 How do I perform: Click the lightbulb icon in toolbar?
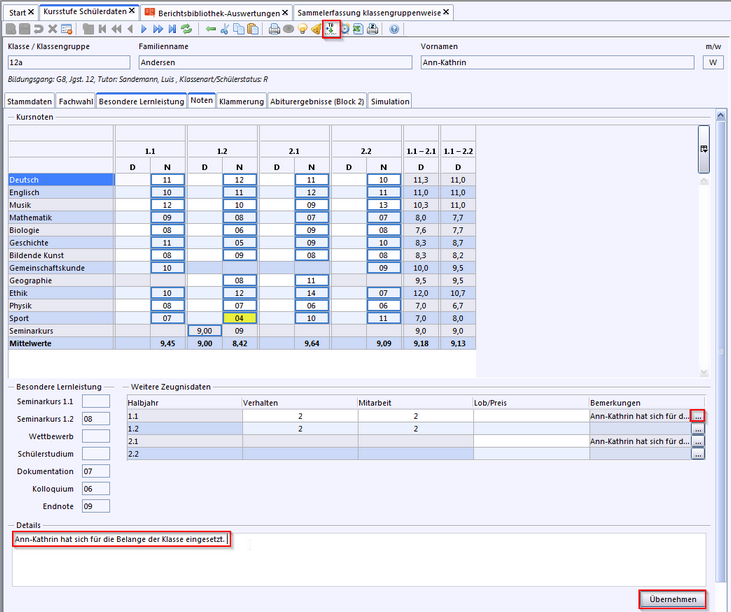tap(302, 29)
